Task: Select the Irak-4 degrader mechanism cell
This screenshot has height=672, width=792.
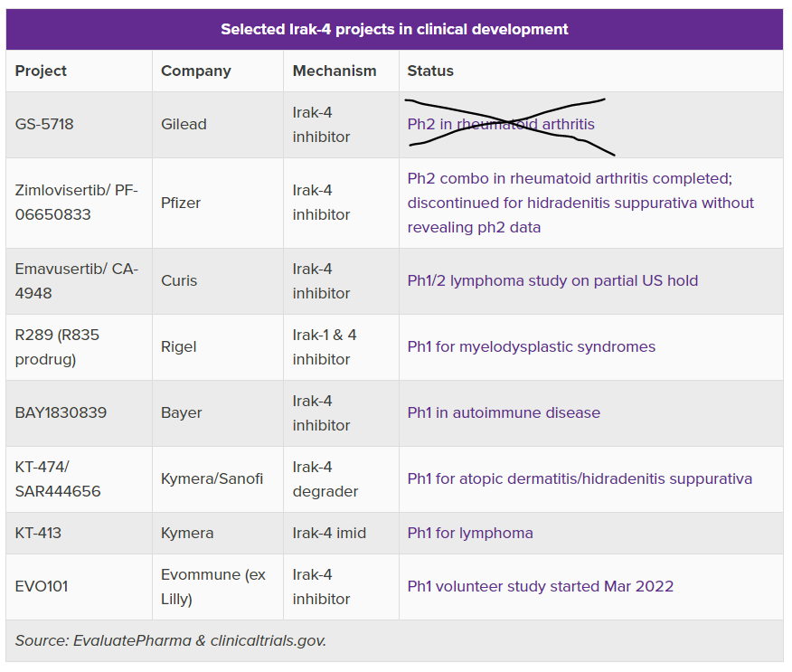Action: point(325,478)
